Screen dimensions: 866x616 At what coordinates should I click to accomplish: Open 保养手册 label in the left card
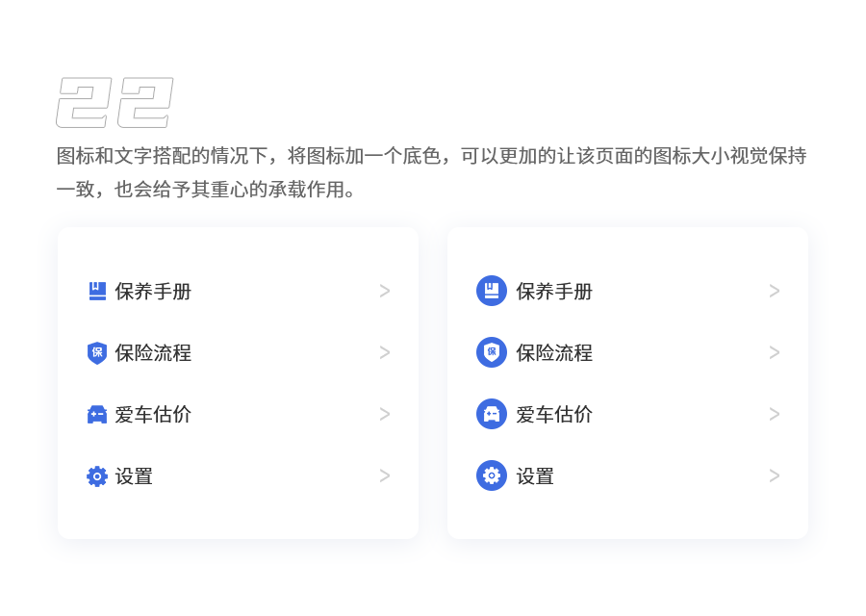click(x=153, y=291)
